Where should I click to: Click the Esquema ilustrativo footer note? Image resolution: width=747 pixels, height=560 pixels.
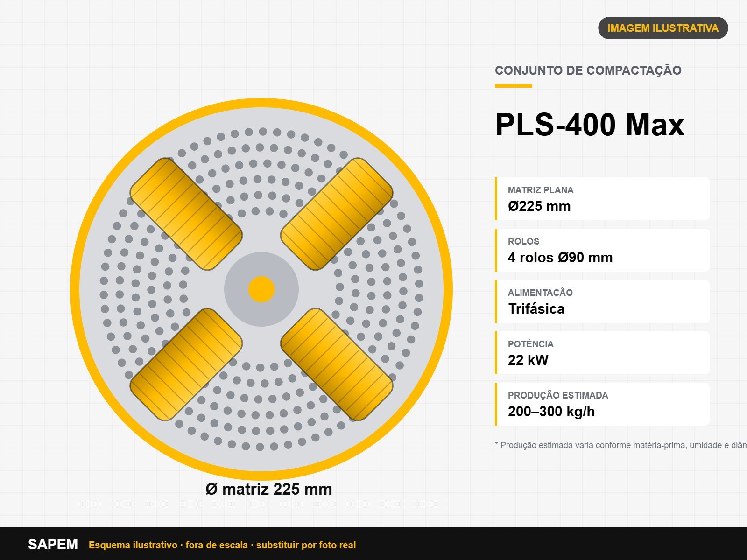tap(222, 545)
